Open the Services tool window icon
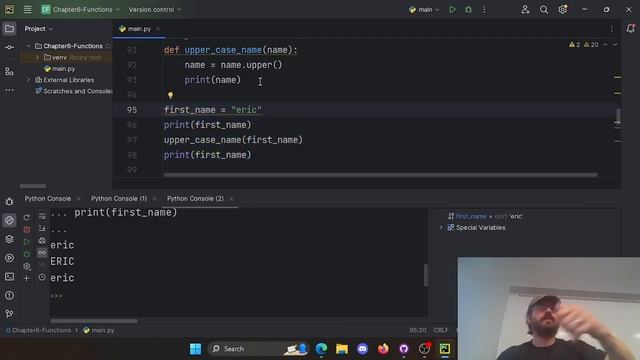Image resolution: width=640 pixels, height=360 pixels. 9,258
